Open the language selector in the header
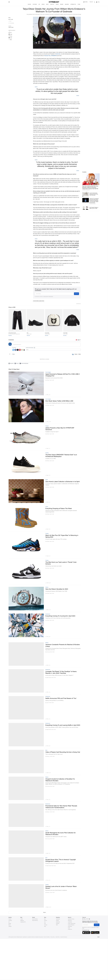Image resolution: width=108 pixels, height=980 pixels. 85,2
